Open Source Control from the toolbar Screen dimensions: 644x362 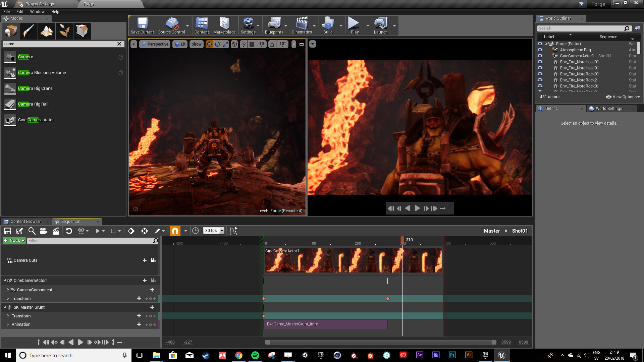click(x=171, y=26)
